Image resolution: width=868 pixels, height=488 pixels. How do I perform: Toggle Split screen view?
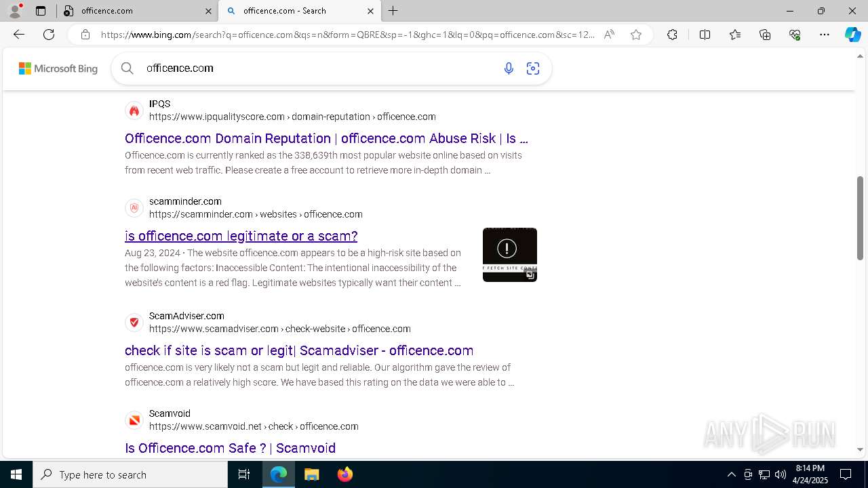tap(705, 35)
